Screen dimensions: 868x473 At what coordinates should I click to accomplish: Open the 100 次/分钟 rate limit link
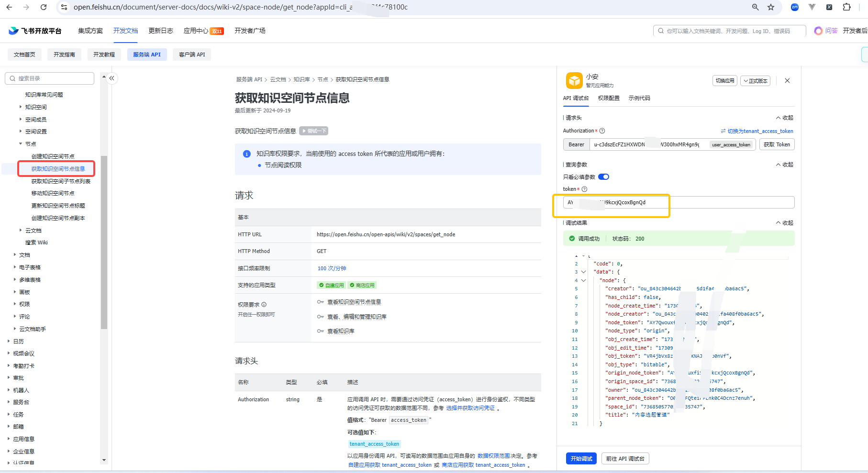tap(332, 268)
